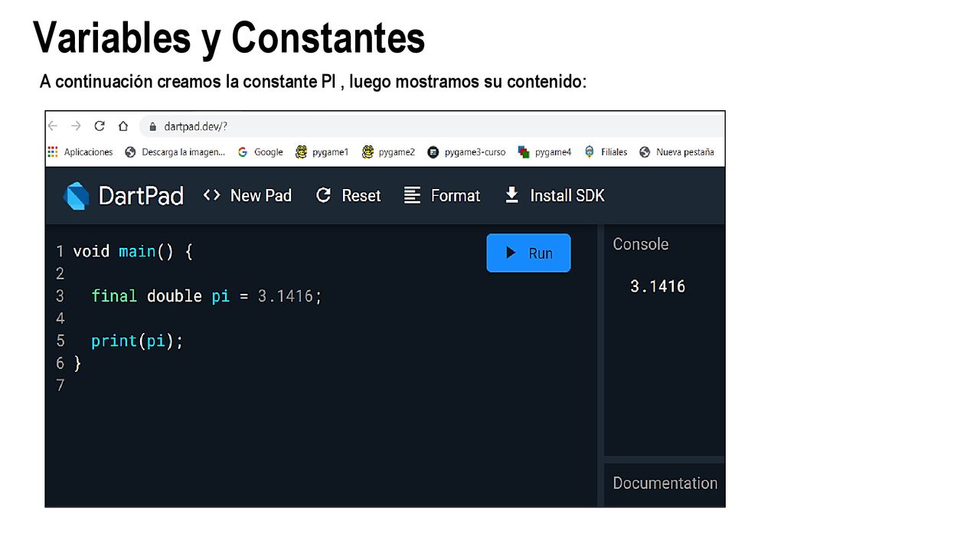Viewport: 980px width, 551px height.
Task: Click the padlock icon in the address bar
Action: point(153,126)
